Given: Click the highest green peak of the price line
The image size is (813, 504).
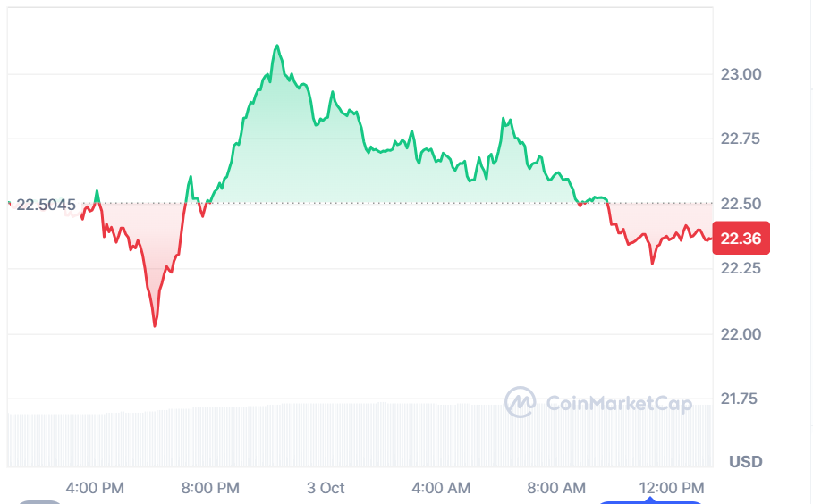Looking at the screenshot, I should (277, 46).
